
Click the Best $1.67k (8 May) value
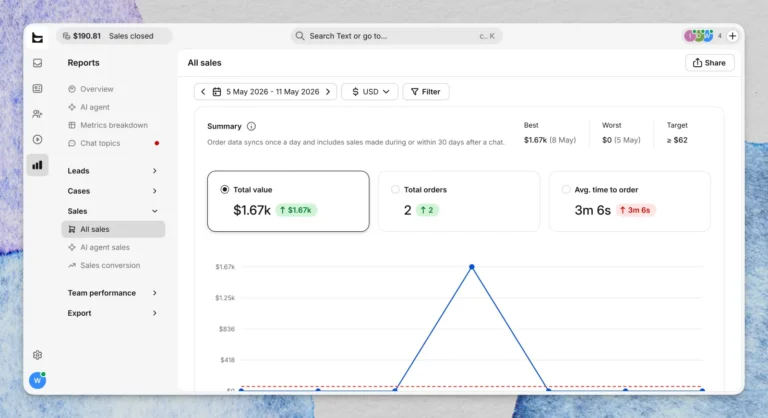point(550,140)
